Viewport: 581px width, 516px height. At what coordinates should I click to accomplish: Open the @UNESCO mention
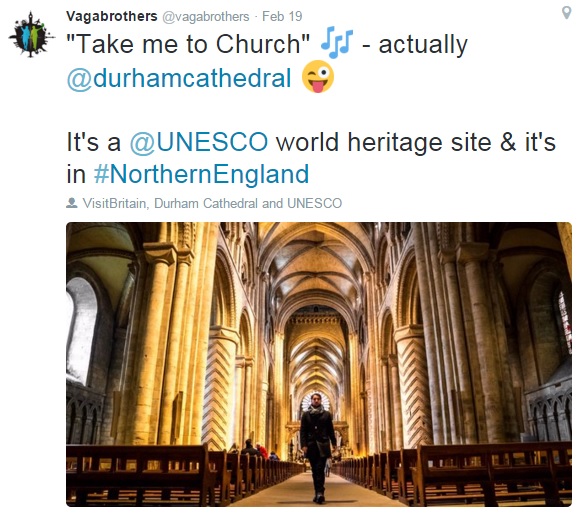[199, 142]
